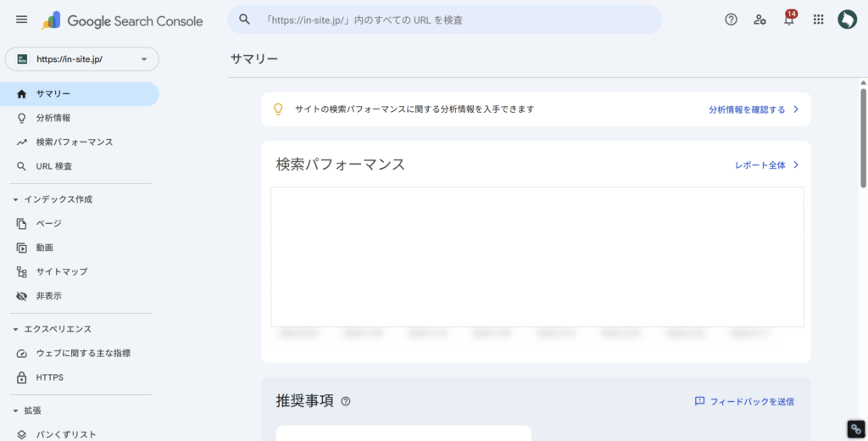The width and height of the screenshot is (868, 441).
Task: Click the help icon next to 推奨事項
Action: (x=346, y=401)
